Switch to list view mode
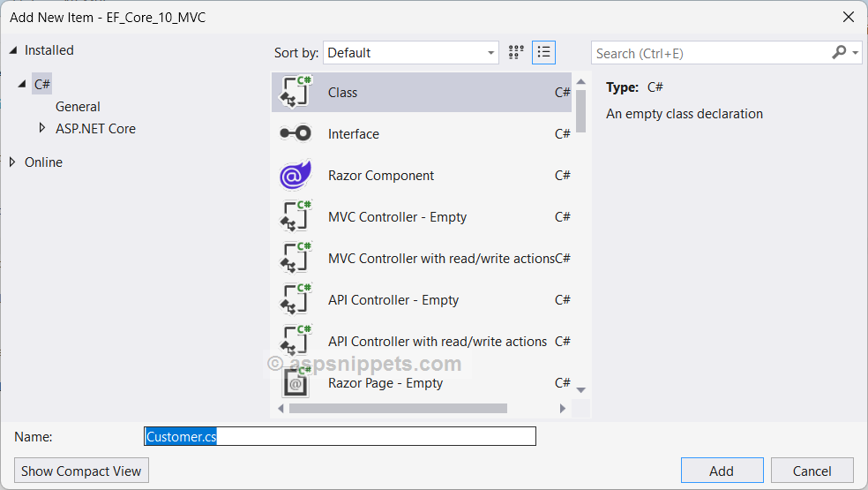868x490 pixels. (543, 53)
